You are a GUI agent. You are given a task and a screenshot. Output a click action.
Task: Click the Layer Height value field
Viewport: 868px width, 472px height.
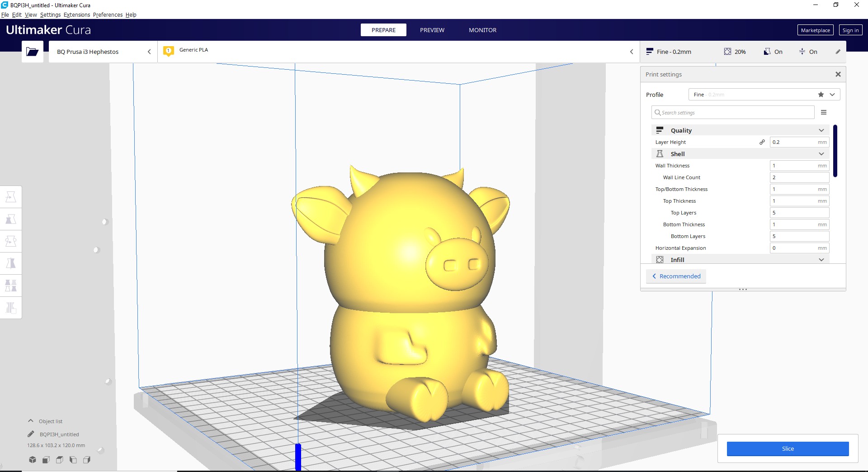[799, 142]
